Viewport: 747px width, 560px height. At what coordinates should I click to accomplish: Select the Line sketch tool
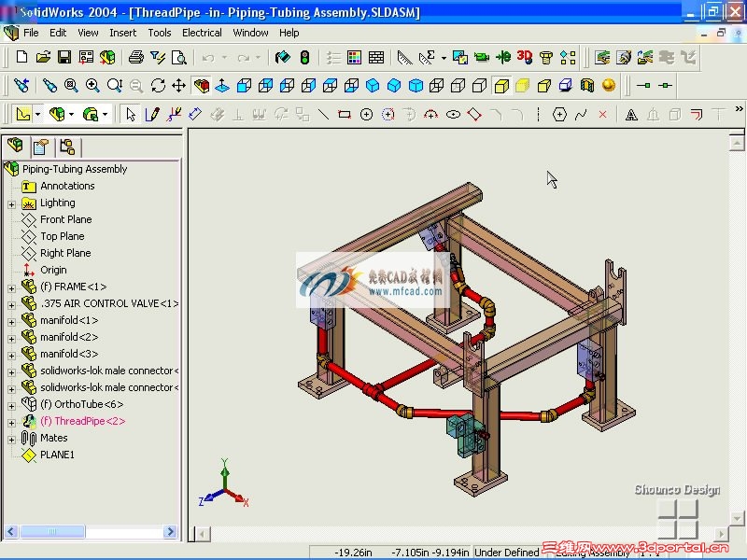pyautogui.click(x=323, y=114)
